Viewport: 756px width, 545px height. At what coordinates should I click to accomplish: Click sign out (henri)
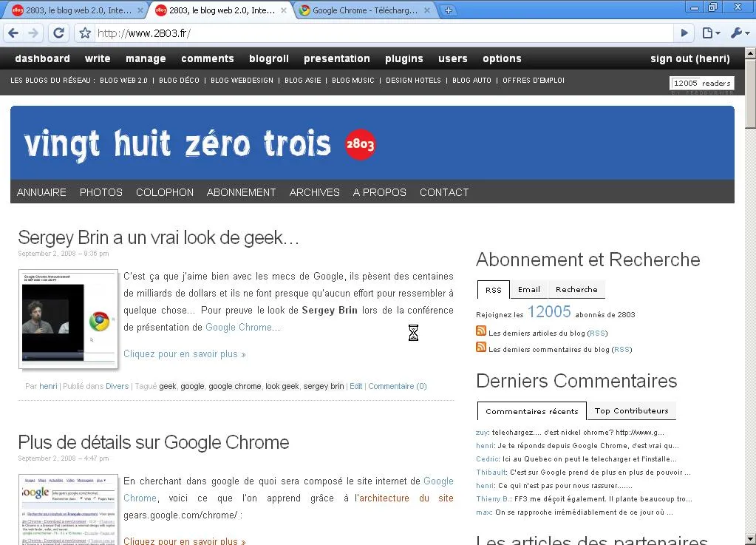click(x=690, y=58)
